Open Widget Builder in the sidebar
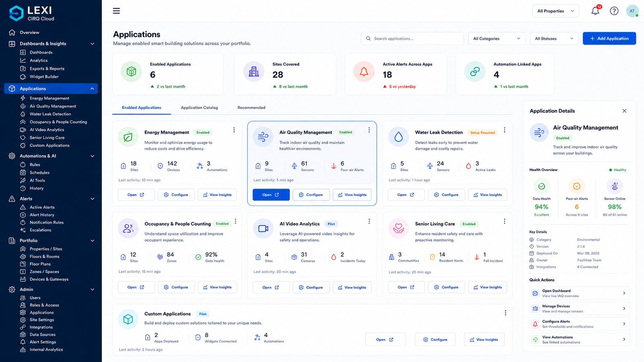 44,77
